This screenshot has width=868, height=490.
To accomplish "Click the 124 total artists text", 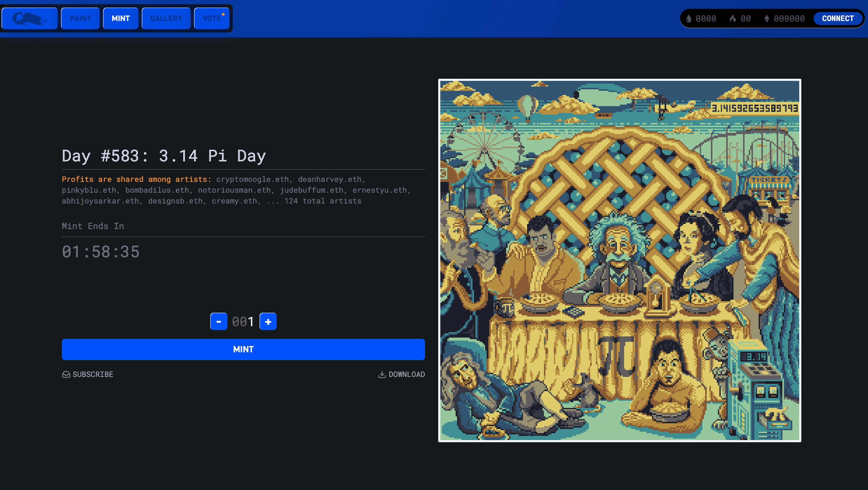I will point(323,201).
